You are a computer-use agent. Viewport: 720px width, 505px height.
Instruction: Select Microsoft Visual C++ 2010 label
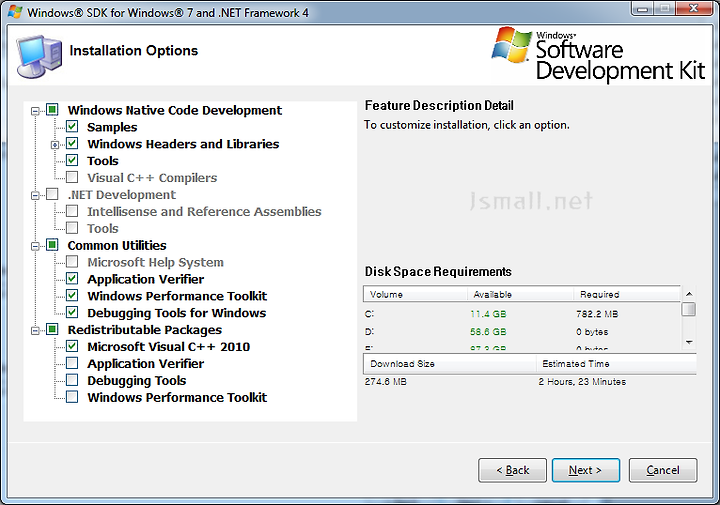coord(169,347)
